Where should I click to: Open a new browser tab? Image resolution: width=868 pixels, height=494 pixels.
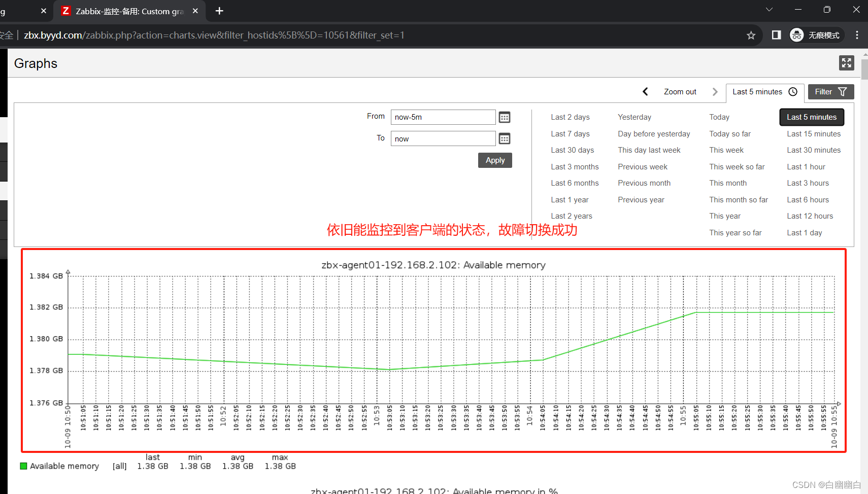(x=219, y=11)
